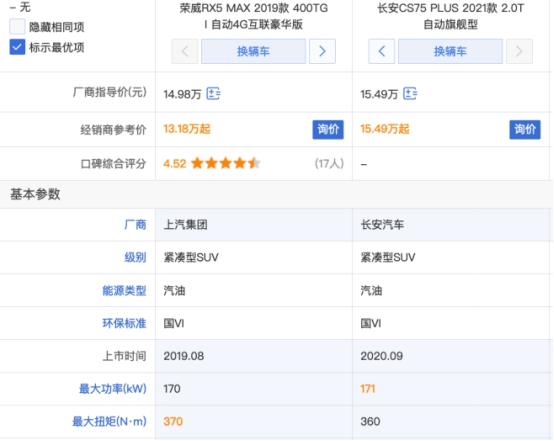Untick the 标示最优项 checkbox
This screenshot has height=441, width=554.
click(17, 47)
